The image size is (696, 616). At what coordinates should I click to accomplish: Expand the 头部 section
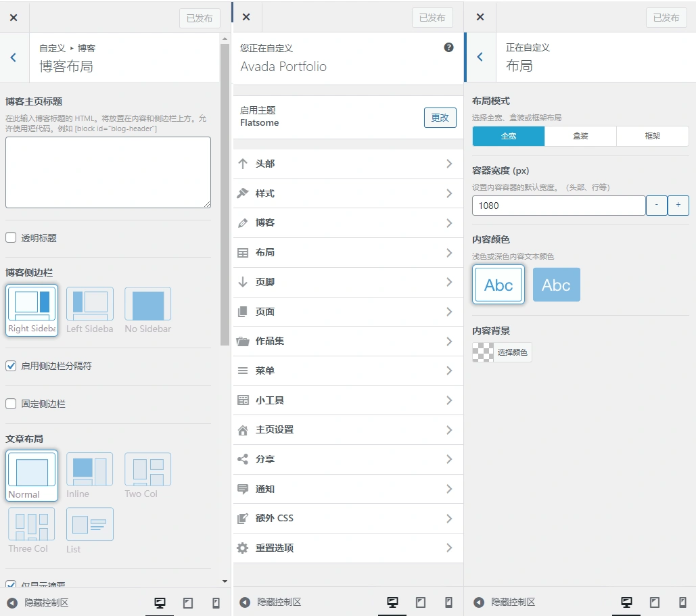[x=347, y=163]
